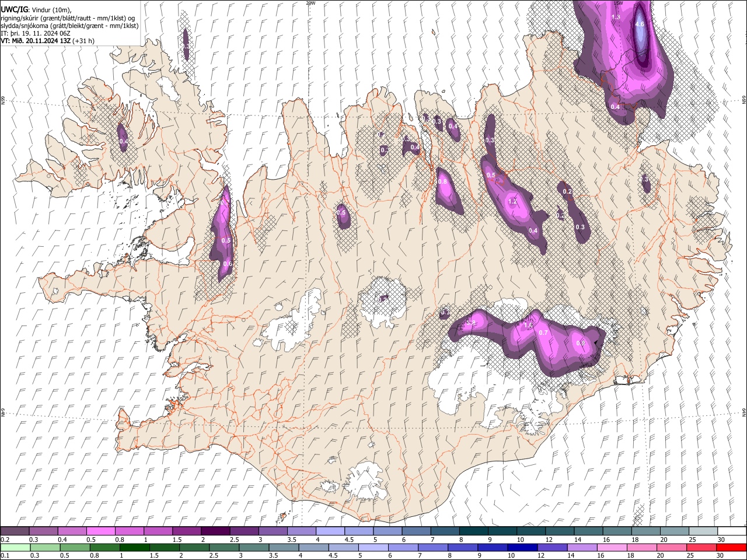Click the '15W' longitude label at top edge
Screen dimensions: 747x560
(x=618, y=3)
